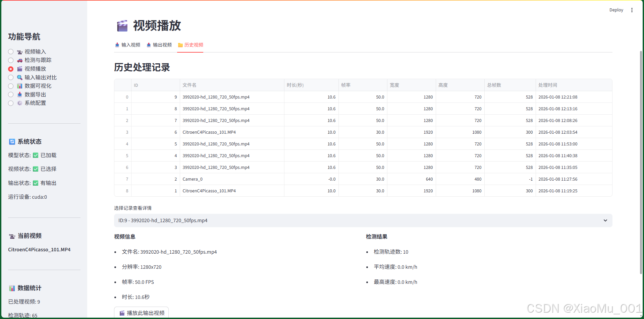Click the clapperboard icon in the 视频播放 page title

[122, 25]
